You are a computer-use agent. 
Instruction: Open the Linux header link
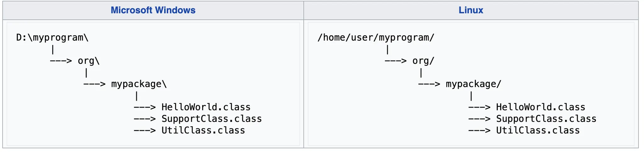470,10
